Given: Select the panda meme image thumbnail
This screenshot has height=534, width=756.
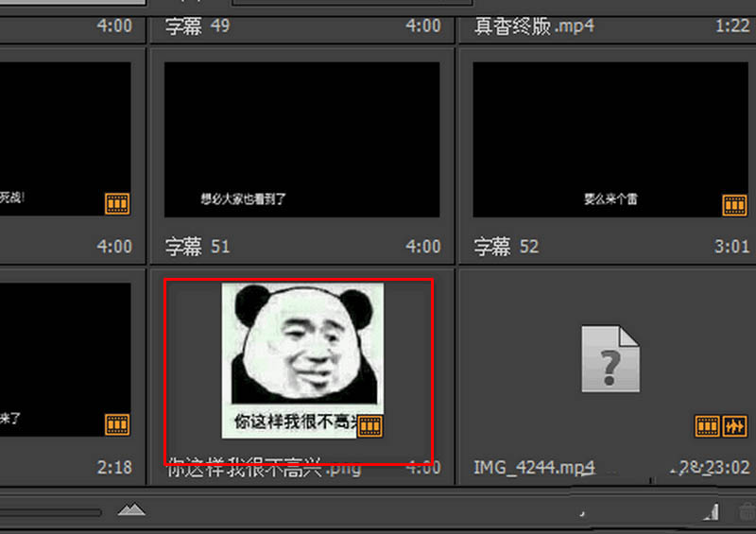Looking at the screenshot, I should click(x=302, y=361).
